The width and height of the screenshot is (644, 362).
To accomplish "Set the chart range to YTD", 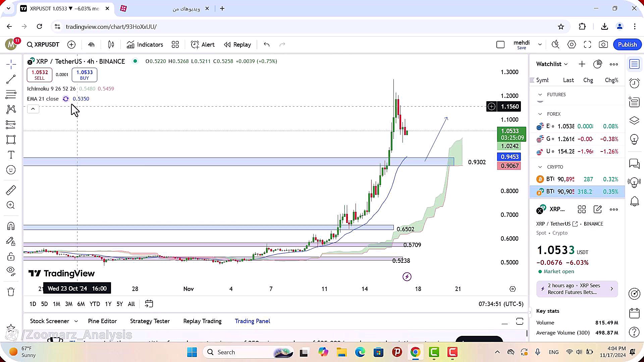I will (x=95, y=304).
